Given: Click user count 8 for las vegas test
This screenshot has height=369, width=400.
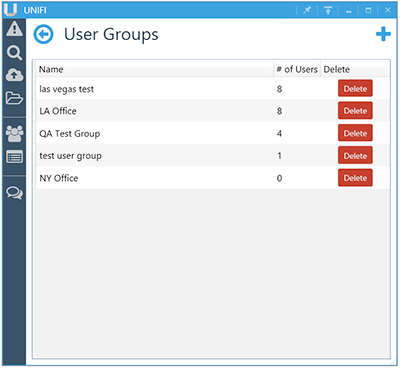Looking at the screenshot, I should coord(279,89).
